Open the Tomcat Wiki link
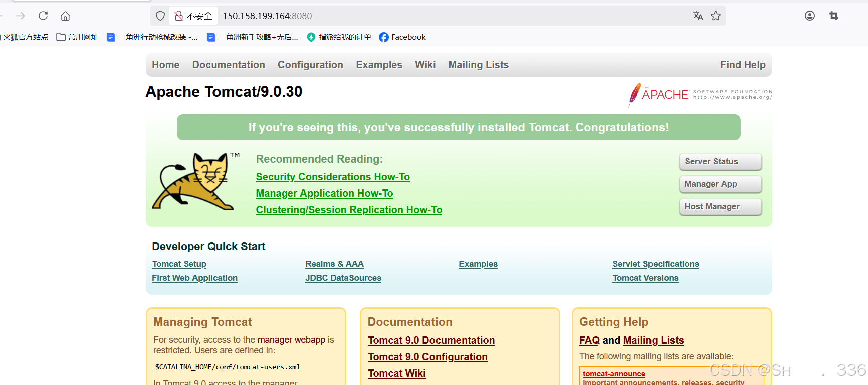 (397, 373)
